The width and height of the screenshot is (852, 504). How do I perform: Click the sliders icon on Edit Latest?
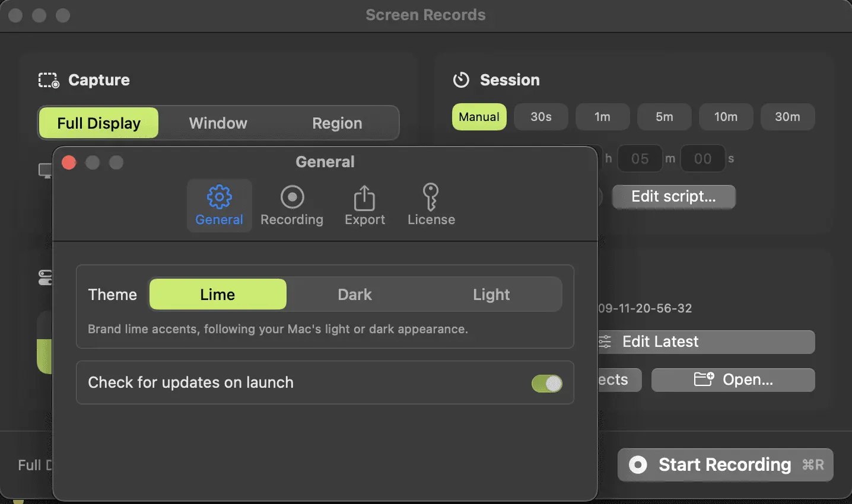605,342
